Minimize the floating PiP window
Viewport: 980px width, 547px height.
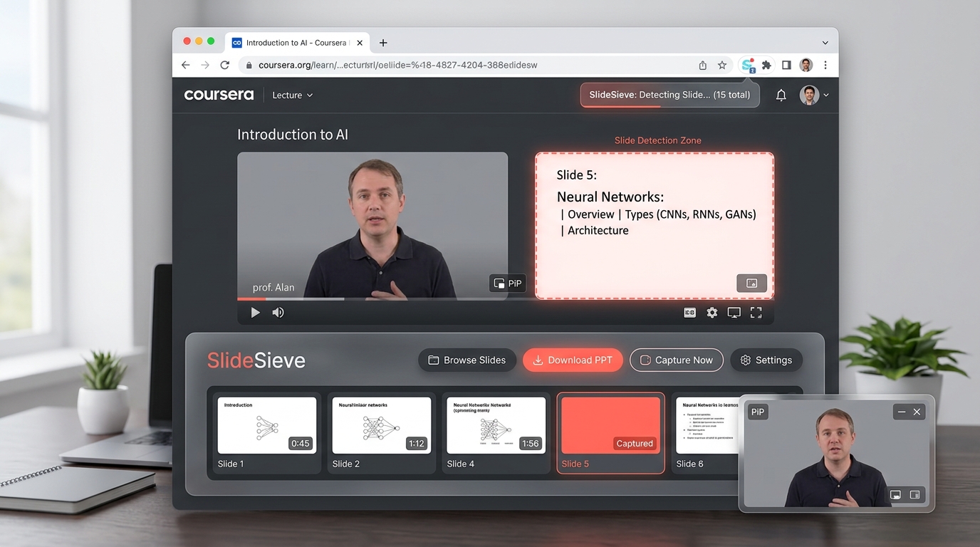(902, 412)
